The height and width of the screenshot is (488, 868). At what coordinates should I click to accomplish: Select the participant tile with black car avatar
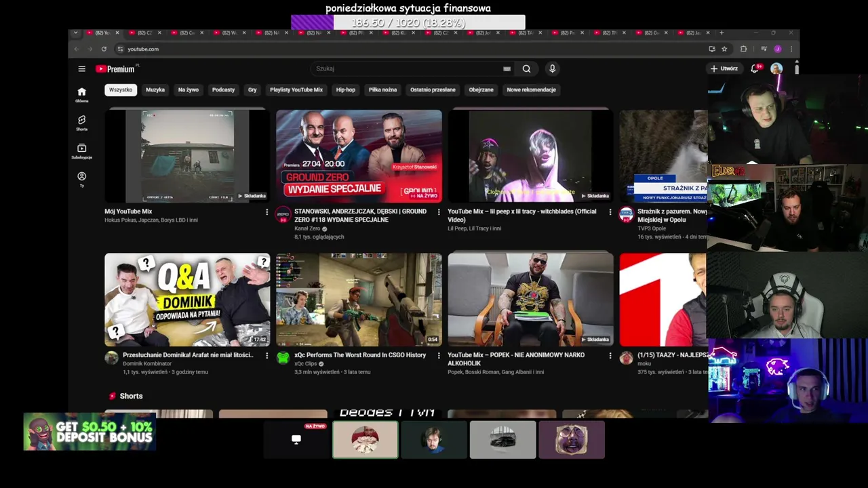click(x=502, y=439)
